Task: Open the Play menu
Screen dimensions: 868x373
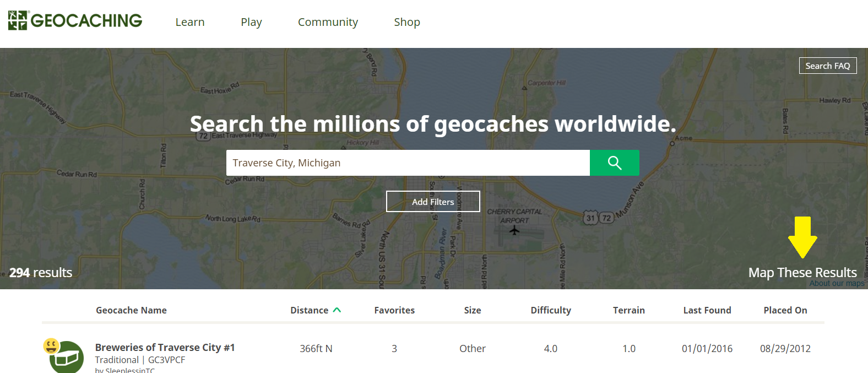Action: point(251,22)
